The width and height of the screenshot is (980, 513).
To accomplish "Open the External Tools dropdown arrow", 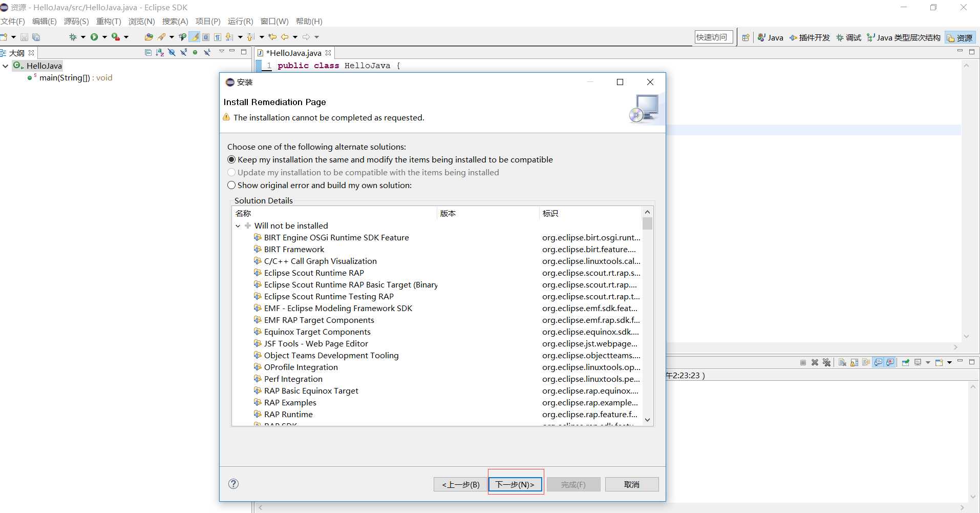I will [x=126, y=37].
